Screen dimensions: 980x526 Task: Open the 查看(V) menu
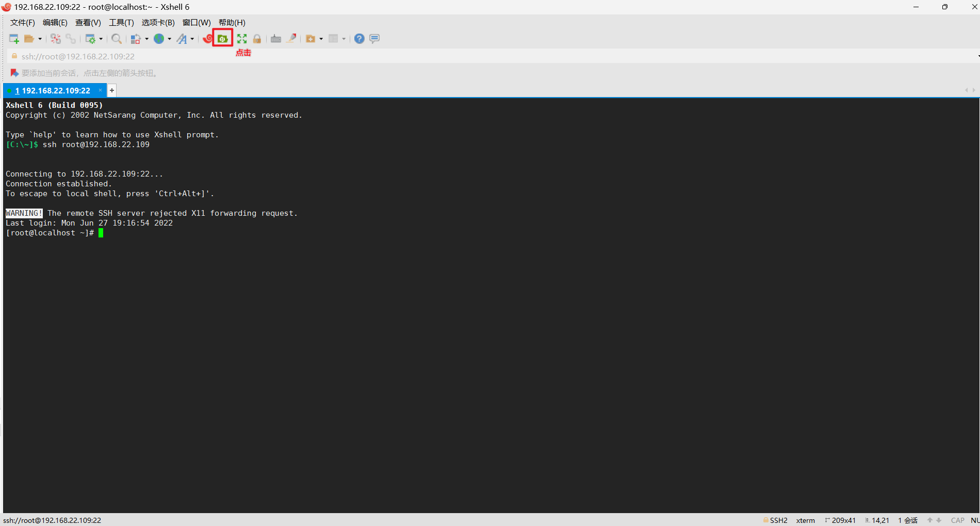88,22
